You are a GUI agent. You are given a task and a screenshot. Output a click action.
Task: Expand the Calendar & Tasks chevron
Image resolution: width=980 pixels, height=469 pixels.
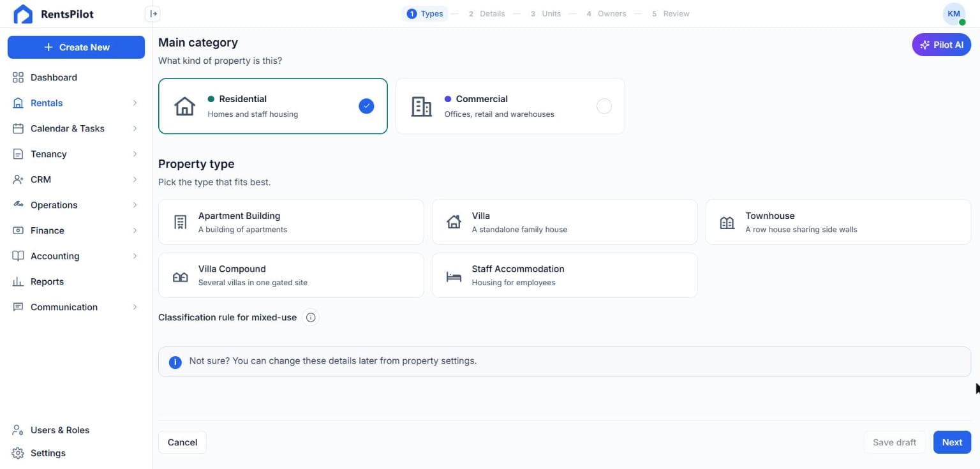tap(135, 128)
